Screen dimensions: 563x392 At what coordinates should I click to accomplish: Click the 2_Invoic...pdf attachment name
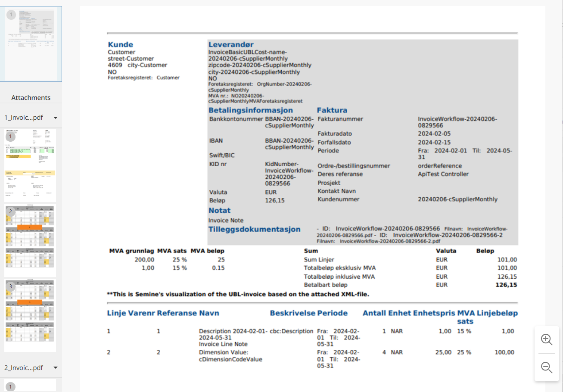click(24, 368)
